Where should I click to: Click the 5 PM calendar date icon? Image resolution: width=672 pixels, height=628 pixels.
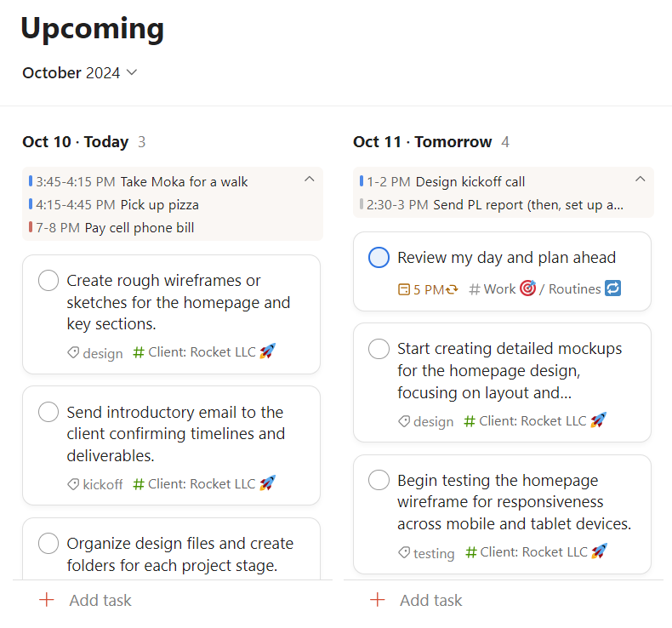404,289
